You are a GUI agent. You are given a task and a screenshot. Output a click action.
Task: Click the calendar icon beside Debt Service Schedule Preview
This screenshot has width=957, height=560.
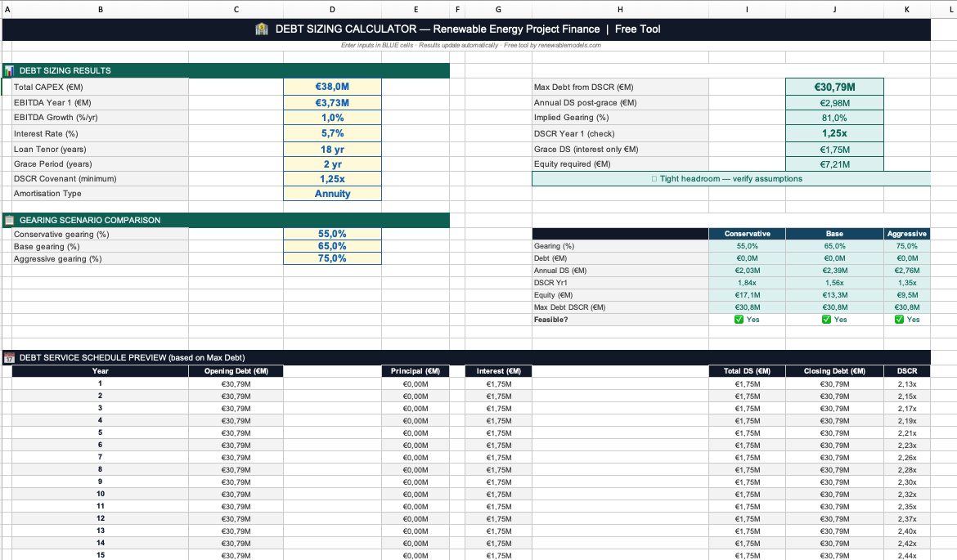tap(9, 358)
